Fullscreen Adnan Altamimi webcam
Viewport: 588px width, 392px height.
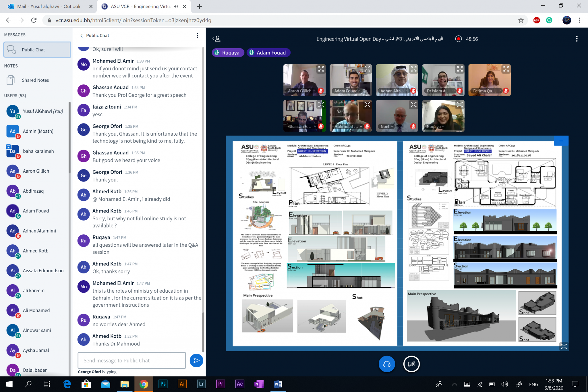pos(413,69)
